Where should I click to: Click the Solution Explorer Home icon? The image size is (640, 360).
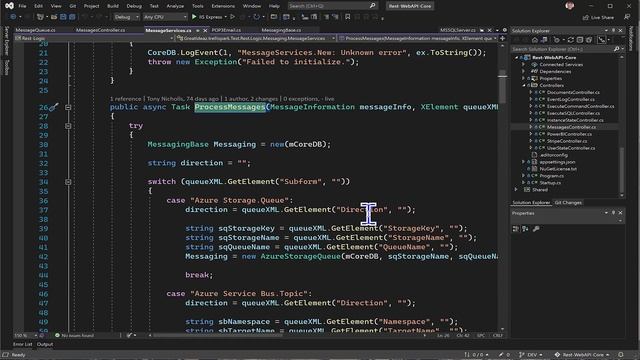535,40
